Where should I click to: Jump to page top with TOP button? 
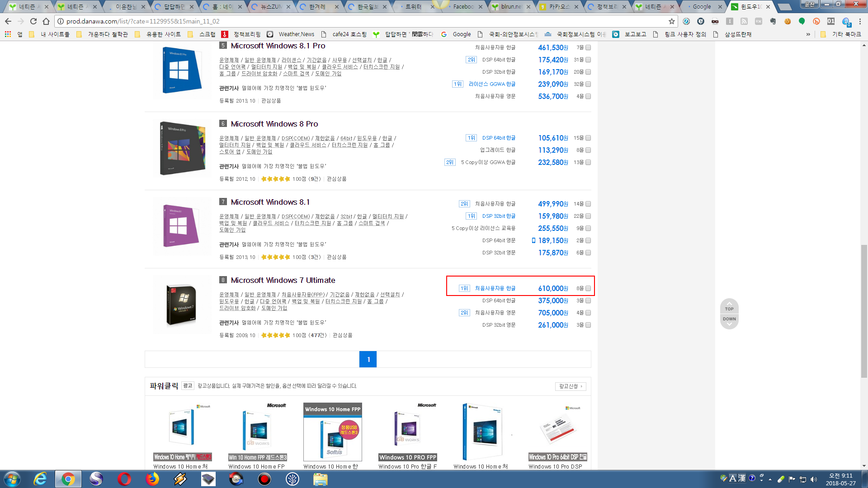[x=729, y=307]
